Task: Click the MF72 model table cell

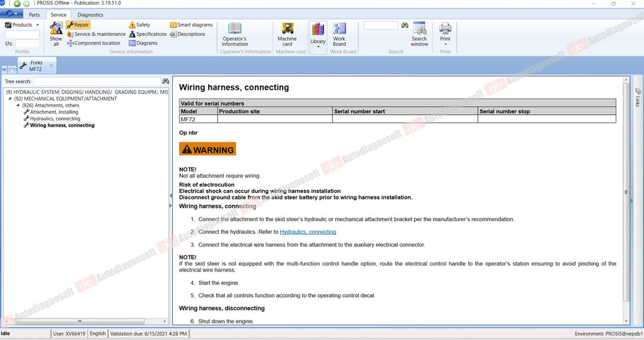Action: click(199, 119)
